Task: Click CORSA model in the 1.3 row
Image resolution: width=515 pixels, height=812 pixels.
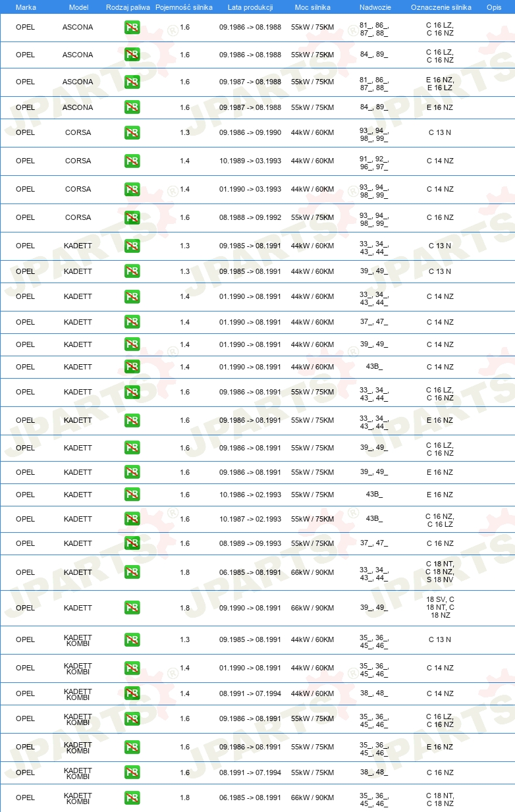Action: [x=78, y=132]
